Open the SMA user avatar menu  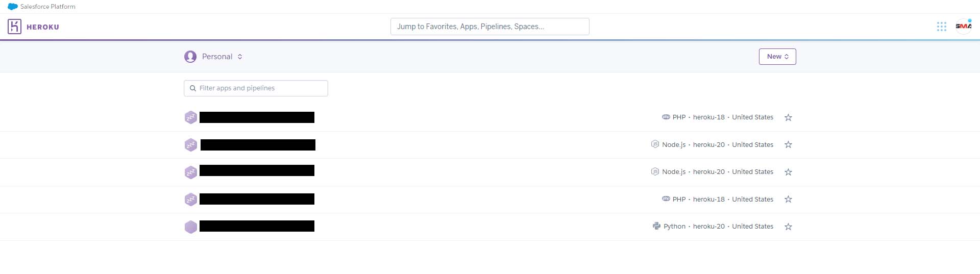(963, 27)
